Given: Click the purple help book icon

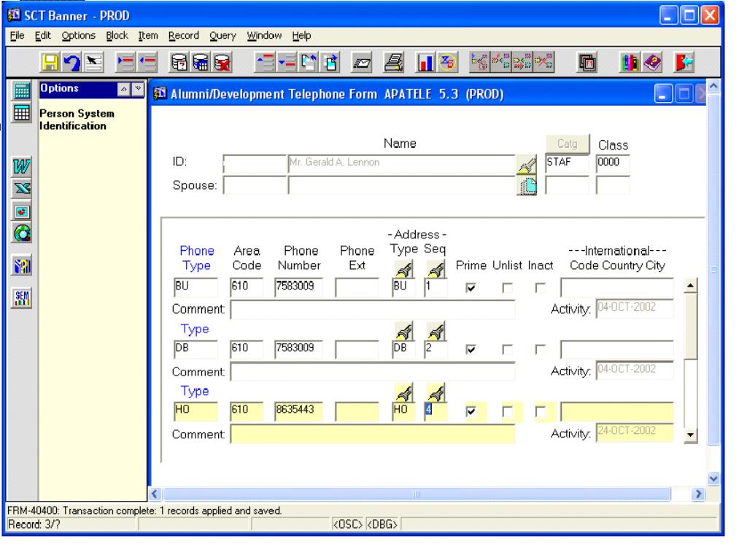Looking at the screenshot, I should tap(652, 63).
